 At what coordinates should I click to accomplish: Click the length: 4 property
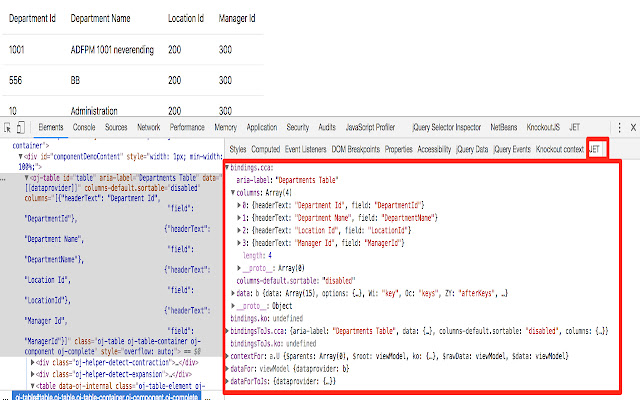257,256
